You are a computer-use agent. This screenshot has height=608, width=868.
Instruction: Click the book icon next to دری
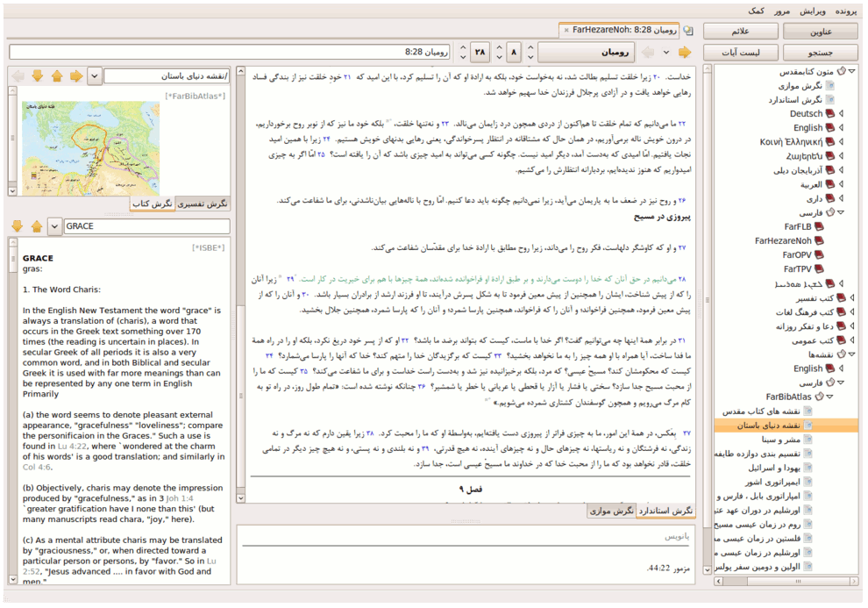click(829, 198)
